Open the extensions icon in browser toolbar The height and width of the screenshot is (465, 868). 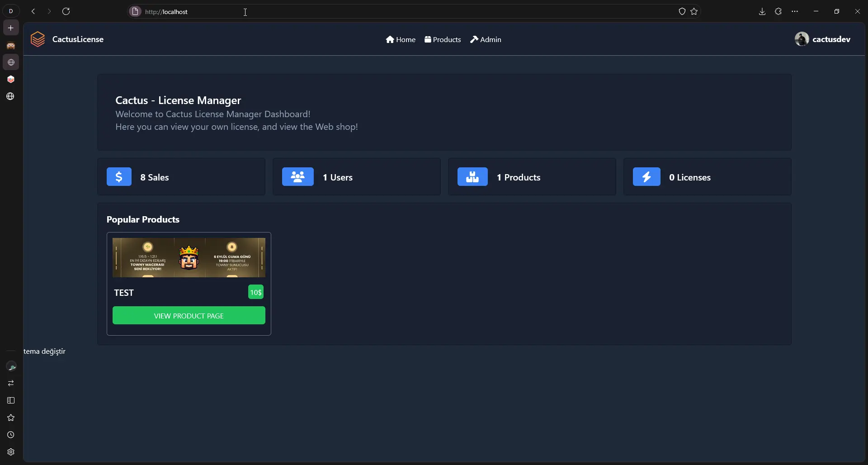pos(778,12)
